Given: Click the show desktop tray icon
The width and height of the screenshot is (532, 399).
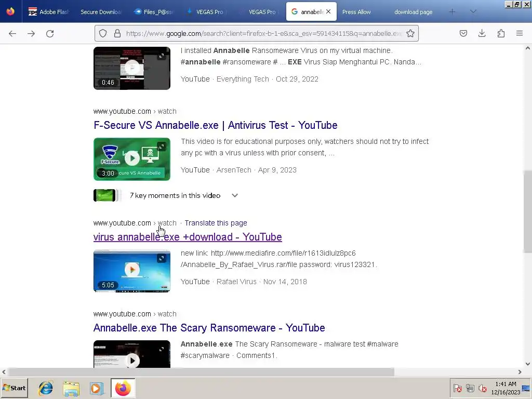Looking at the screenshot, I should click(527, 388).
